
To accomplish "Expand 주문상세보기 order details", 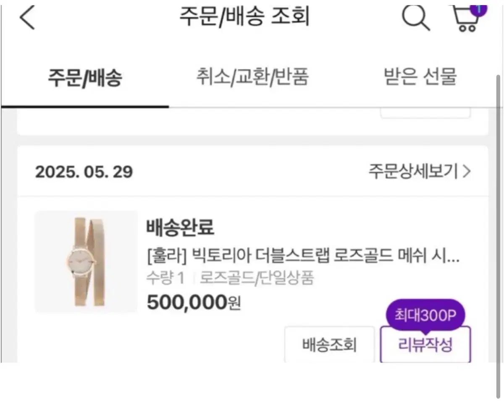I will click(420, 172).
